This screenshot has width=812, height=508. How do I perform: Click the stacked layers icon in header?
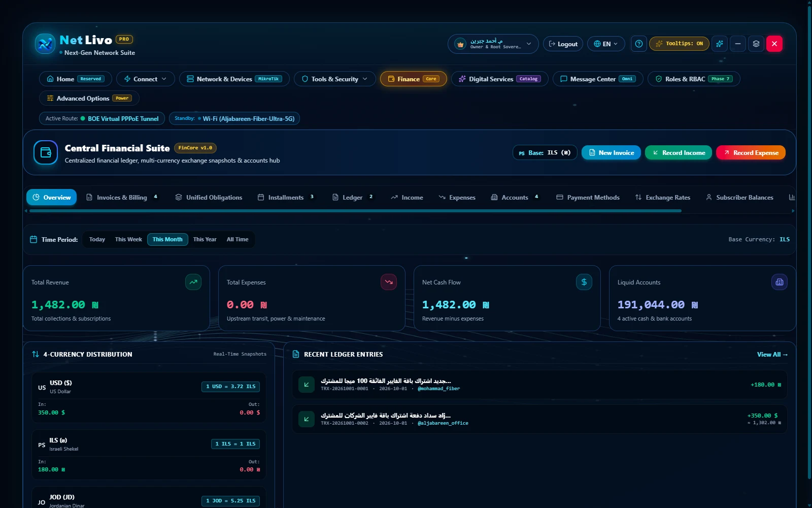[x=756, y=44]
